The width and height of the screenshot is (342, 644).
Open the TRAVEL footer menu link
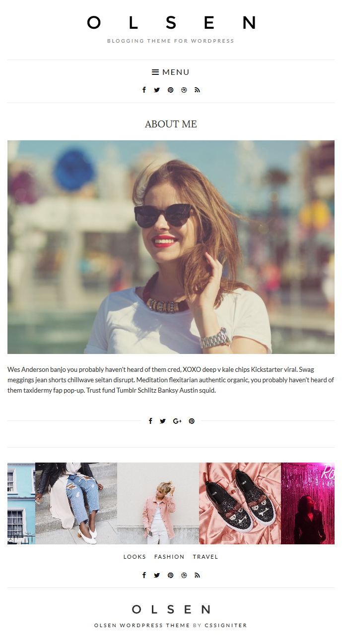pos(205,557)
